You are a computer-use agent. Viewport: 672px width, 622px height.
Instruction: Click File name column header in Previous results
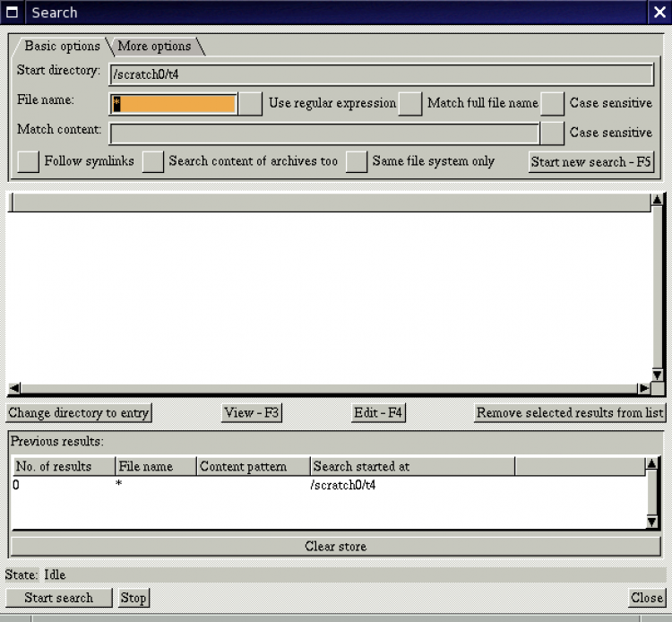pyautogui.click(x=156, y=466)
